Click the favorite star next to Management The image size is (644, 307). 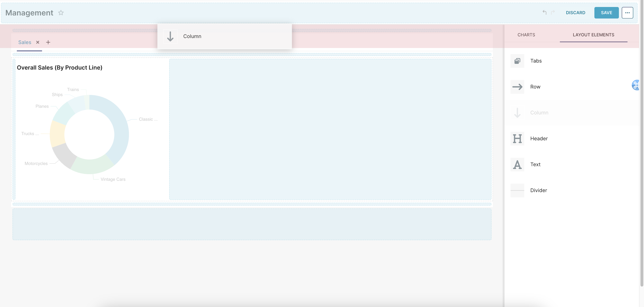coord(61,13)
